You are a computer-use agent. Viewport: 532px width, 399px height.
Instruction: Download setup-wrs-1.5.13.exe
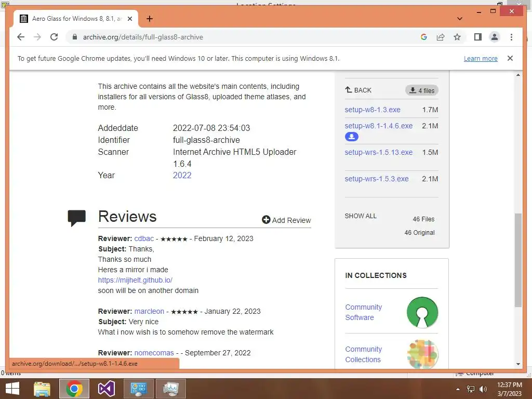pyautogui.click(x=379, y=152)
